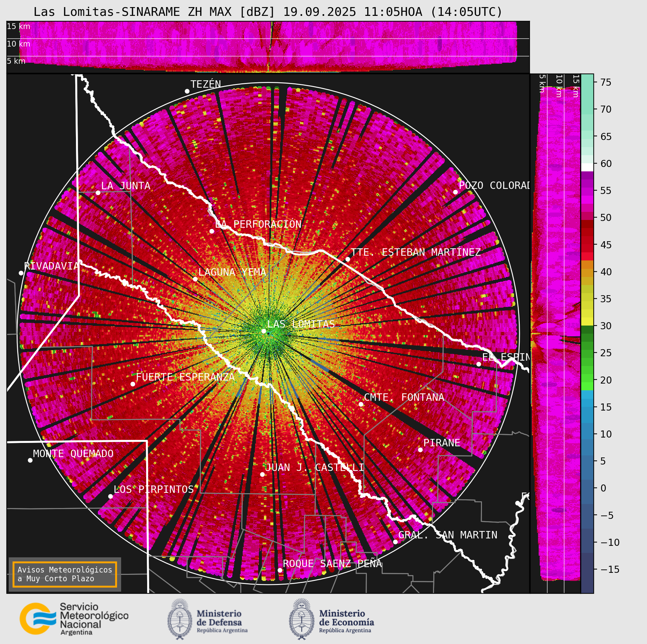
Task: Click the radar title text at top
Action: (x=268, y=12)
